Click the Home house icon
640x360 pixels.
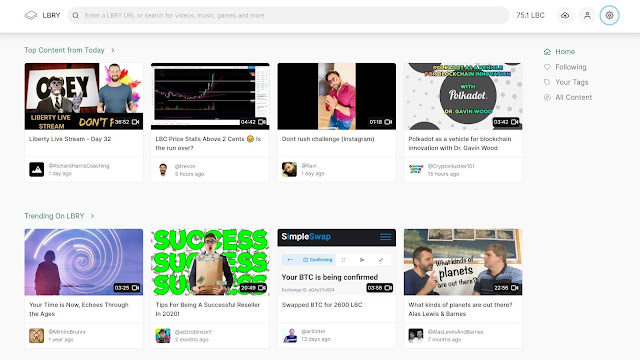547,52
